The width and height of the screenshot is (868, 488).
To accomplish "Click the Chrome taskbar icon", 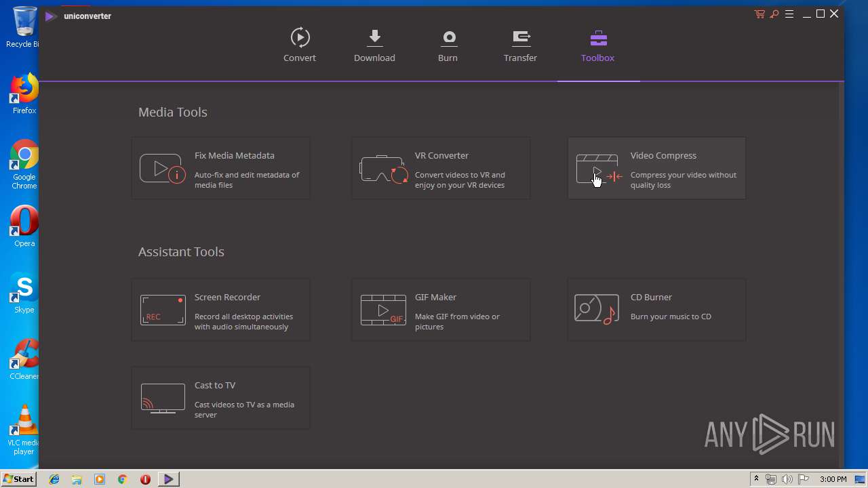I will coord(123,479).
